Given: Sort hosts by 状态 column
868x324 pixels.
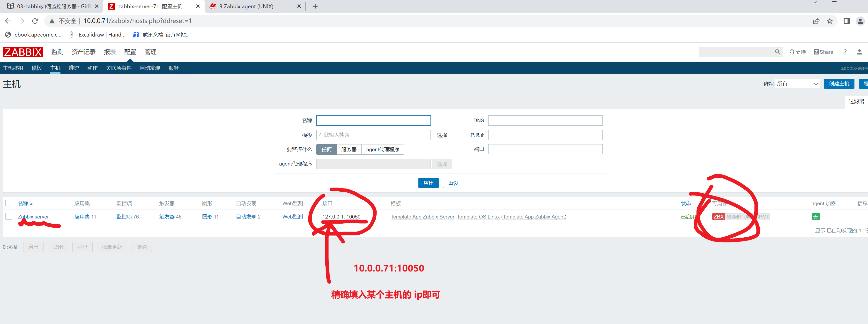Looking at the screenshot, I should (x=686, y=203).
